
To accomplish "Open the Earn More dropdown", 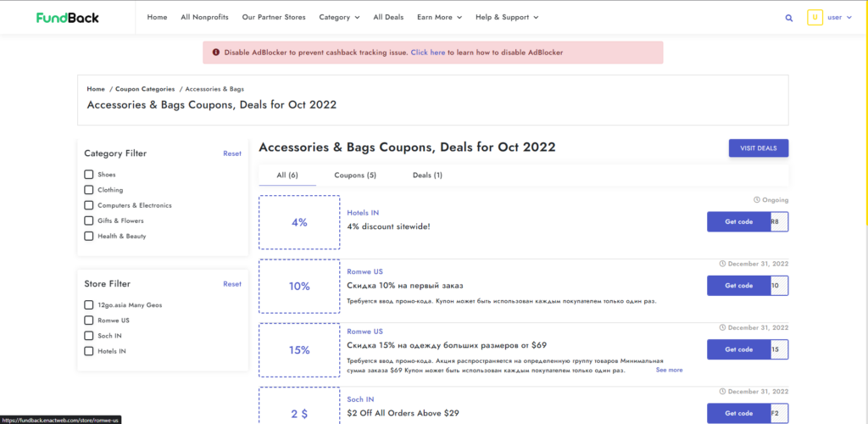I will (440, 17).
